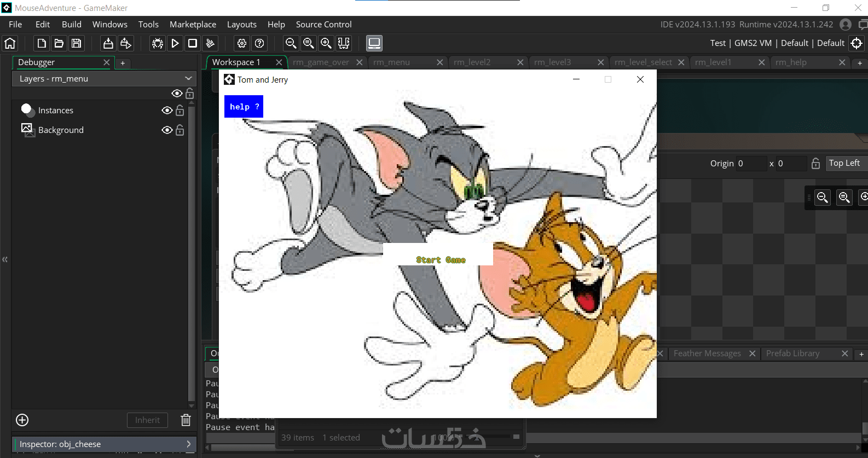Click the Inherit button

(x=147, y=420)
